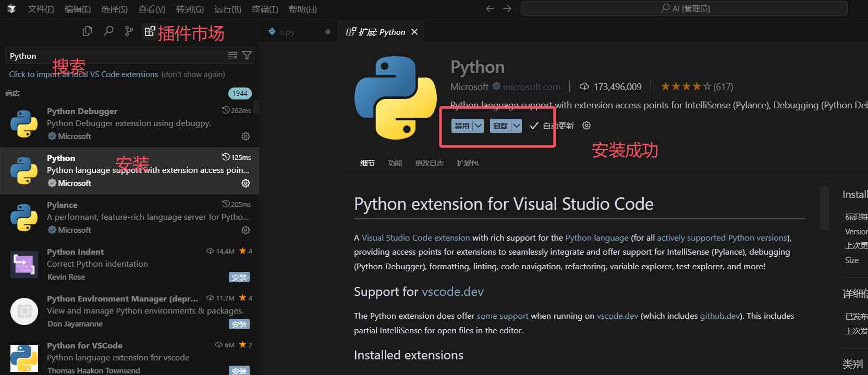Viewport: 868px width, 375px height.
Task: Toggle the auto update checkbox
Action: coord(534,126)
